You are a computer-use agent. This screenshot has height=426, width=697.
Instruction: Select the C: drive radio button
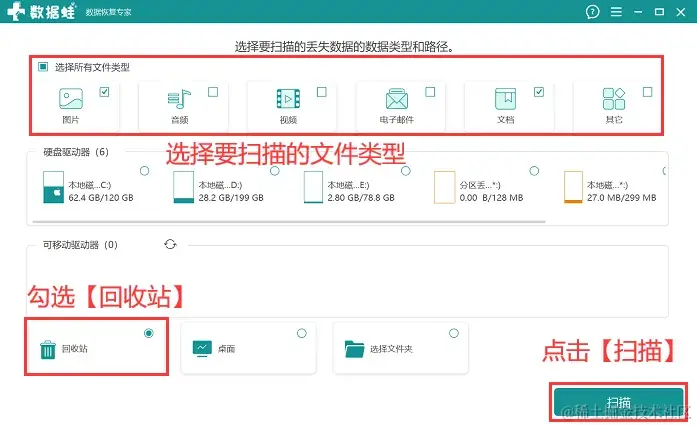(144, 171)
